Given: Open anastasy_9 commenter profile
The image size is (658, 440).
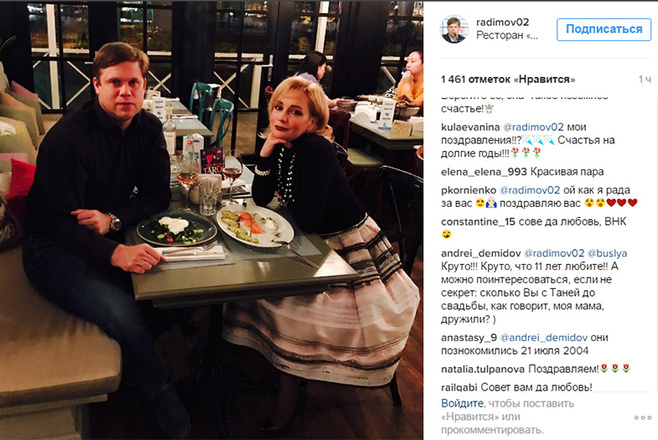Looking at the screenshot, I should [x=469, y=338].
